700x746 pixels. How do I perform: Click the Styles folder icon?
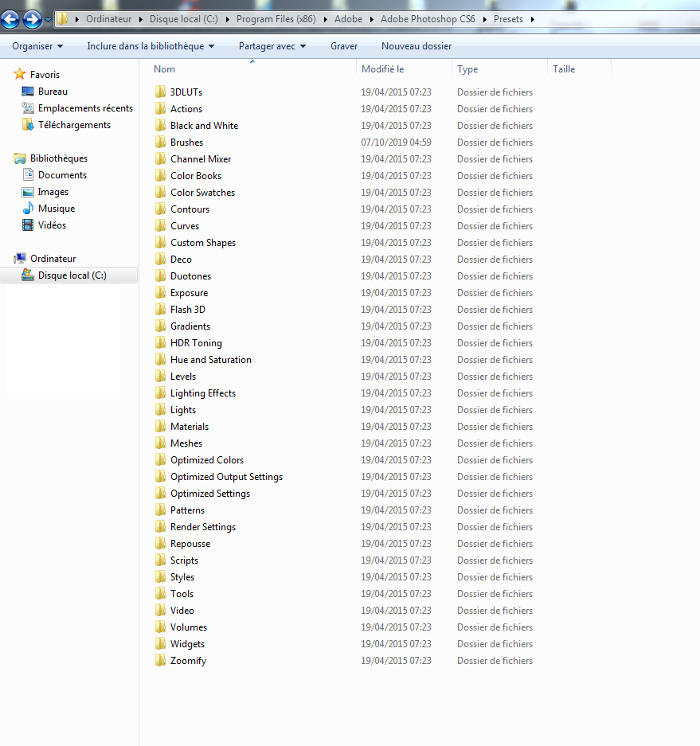click(160, 576)
